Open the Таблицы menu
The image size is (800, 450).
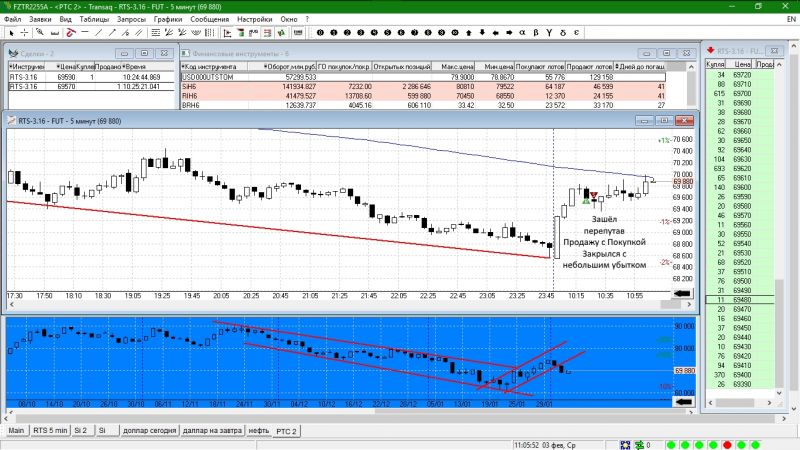(x=94, y=19)
